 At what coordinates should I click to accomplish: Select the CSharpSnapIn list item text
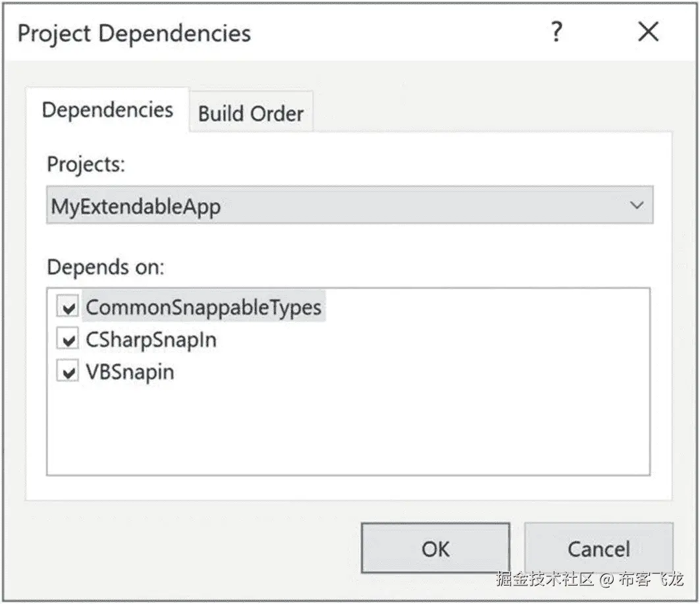tap(151, 340)
